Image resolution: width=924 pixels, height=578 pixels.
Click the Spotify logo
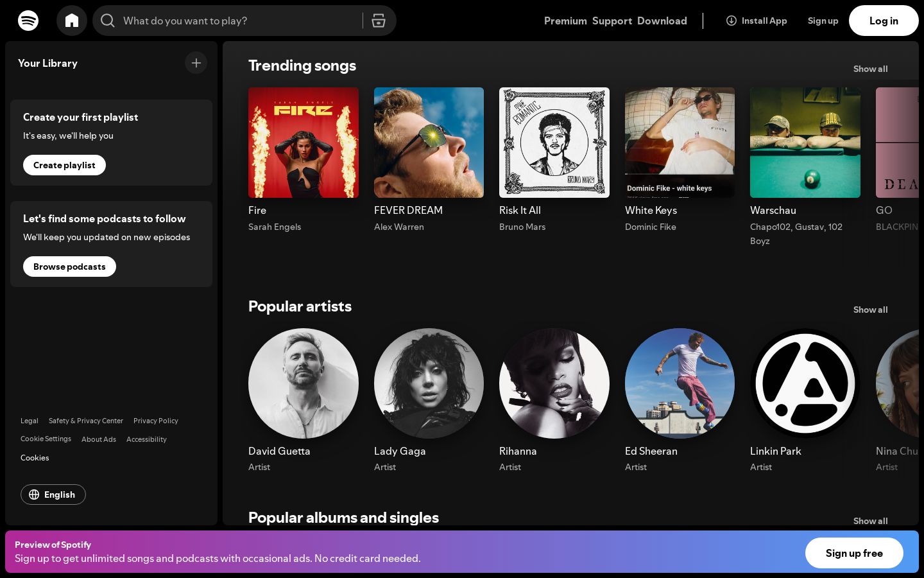click(28, 21)
